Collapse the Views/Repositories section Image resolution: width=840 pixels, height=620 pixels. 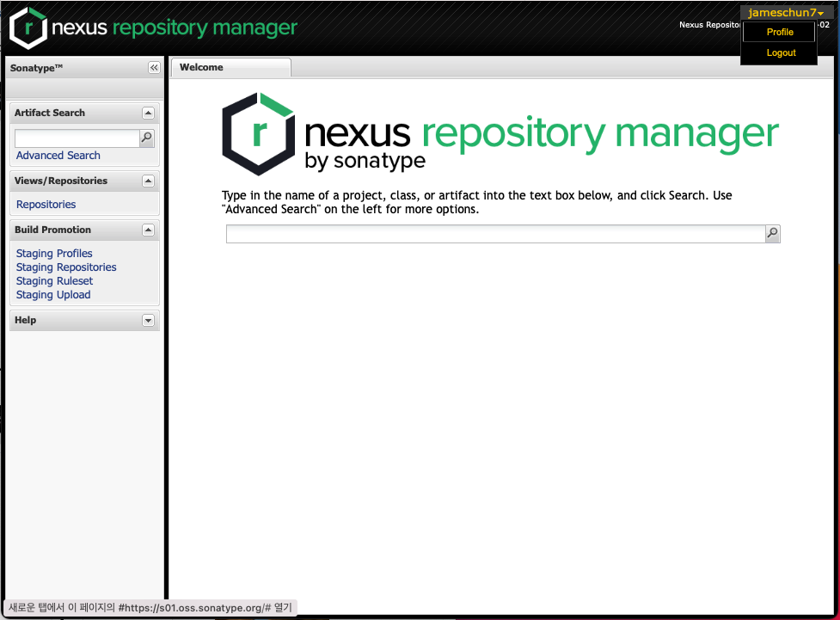click(149, 181)
